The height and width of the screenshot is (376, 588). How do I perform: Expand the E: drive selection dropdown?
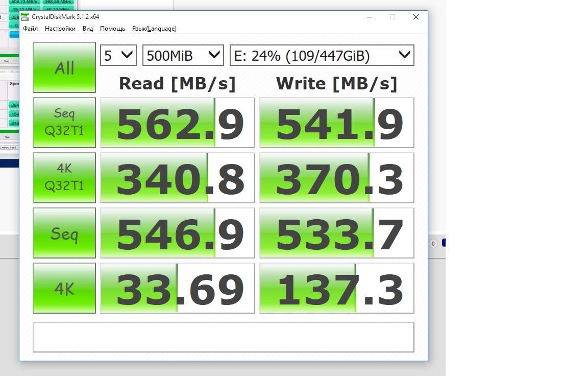[x=322, y=55]
